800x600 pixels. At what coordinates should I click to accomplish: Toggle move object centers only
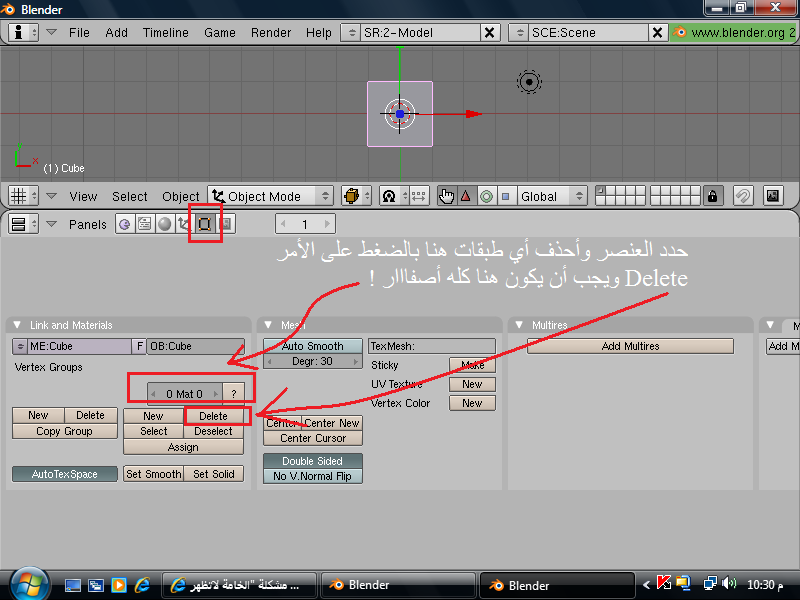(419, 196)
